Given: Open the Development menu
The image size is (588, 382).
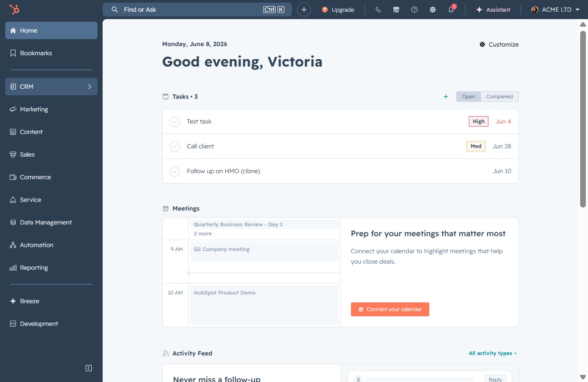Looking at the screenshot, I should click(51, 324).
